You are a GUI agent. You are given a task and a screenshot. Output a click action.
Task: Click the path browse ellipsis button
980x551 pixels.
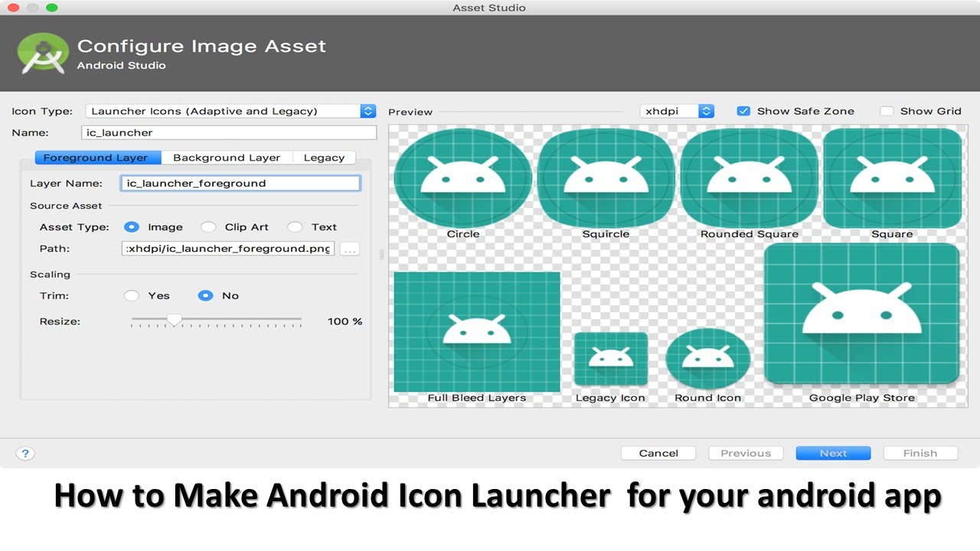(349, 249)
